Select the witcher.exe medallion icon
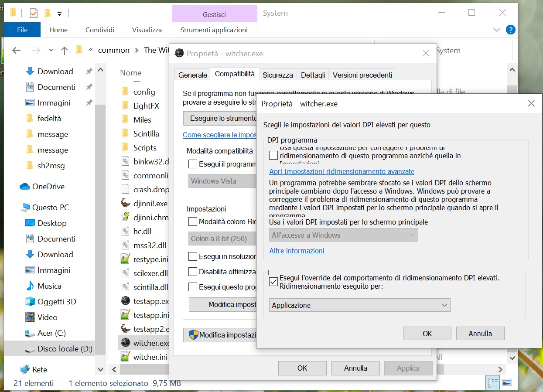 coord(126,343)
